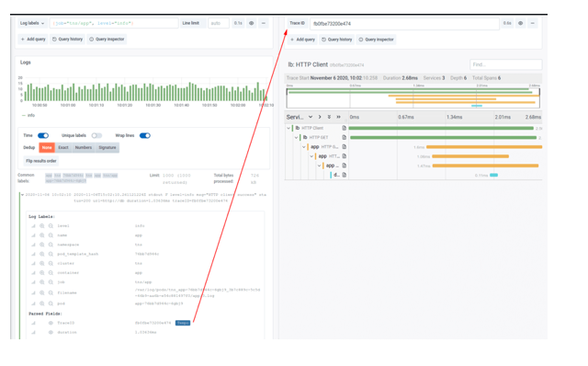Open Query inspector in the trace pane

coord(376,40)
